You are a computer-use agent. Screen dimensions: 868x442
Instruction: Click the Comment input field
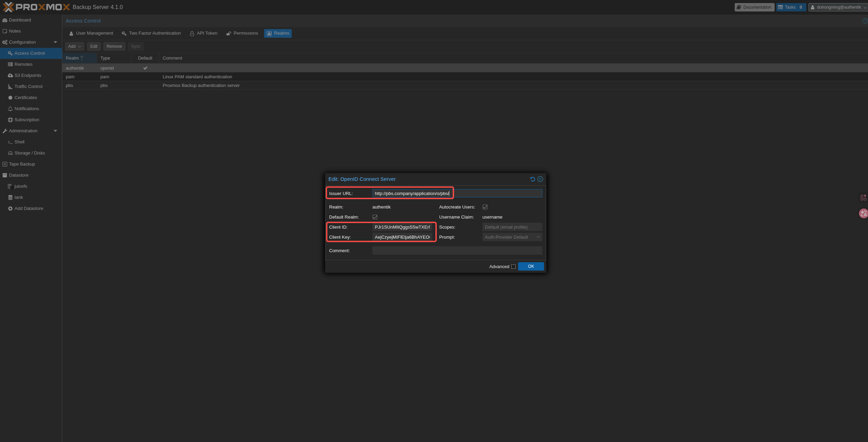pos(457,251)
